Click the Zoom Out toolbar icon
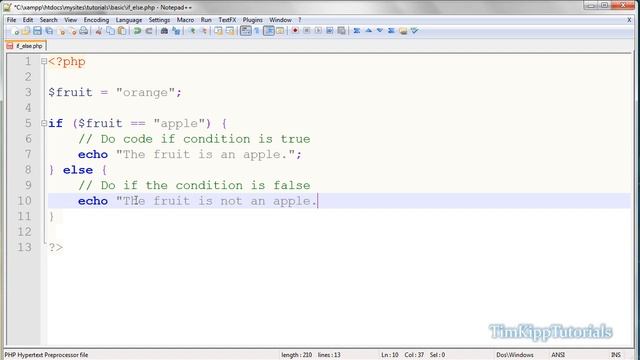The width and height of the screenshot is (640, 360). pos(203,31)
